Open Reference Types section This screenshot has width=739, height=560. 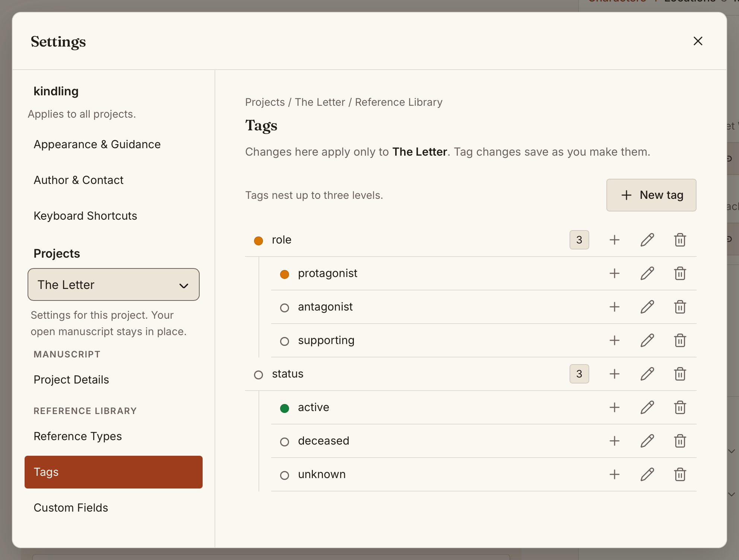tap(114, 436)
